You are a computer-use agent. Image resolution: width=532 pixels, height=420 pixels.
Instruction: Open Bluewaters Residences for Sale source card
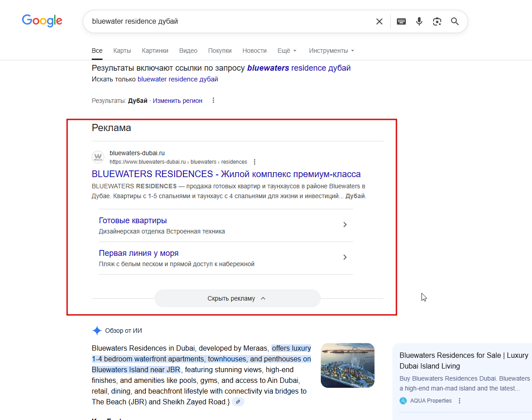(464, 361)
